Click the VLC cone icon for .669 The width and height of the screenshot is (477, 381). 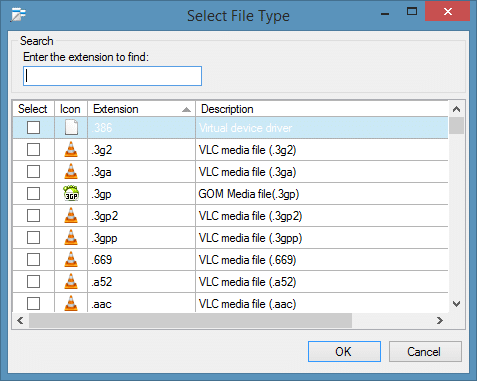click(71, 259)
